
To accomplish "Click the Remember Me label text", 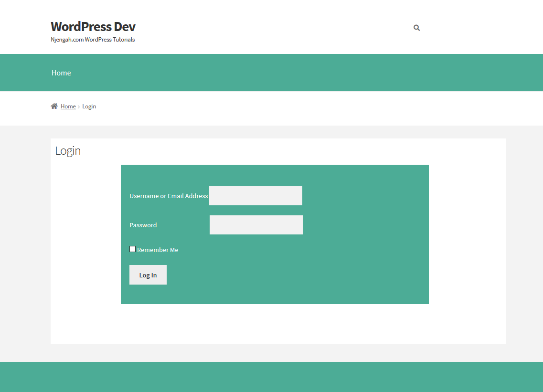I will [x=158, y=250].
